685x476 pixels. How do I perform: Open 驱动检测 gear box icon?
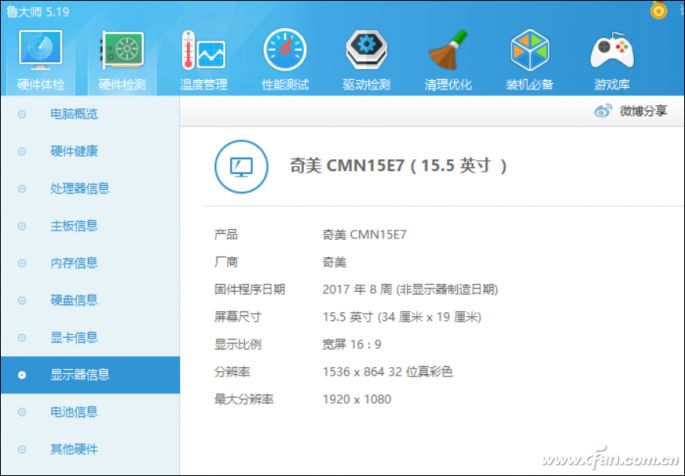click(x=367, y=50)
